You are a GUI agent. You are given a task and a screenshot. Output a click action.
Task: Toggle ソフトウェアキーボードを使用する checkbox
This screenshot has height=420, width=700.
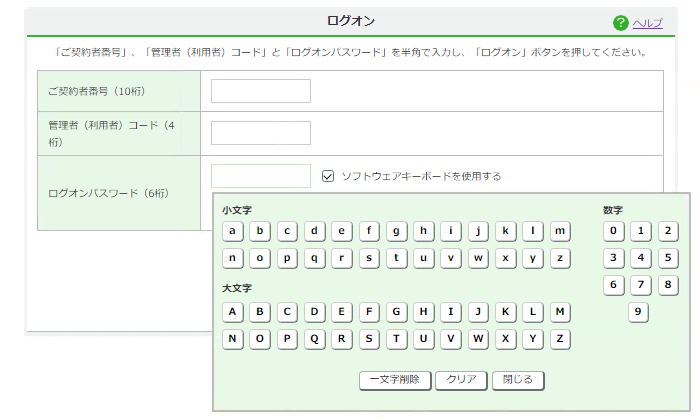[328, 176]
